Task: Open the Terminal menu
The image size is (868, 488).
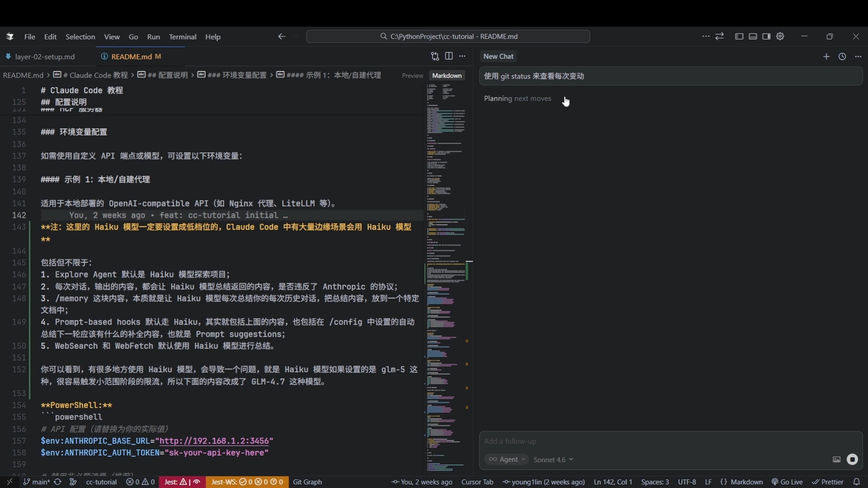Action: pyautogui.click(x=183, y=37)
